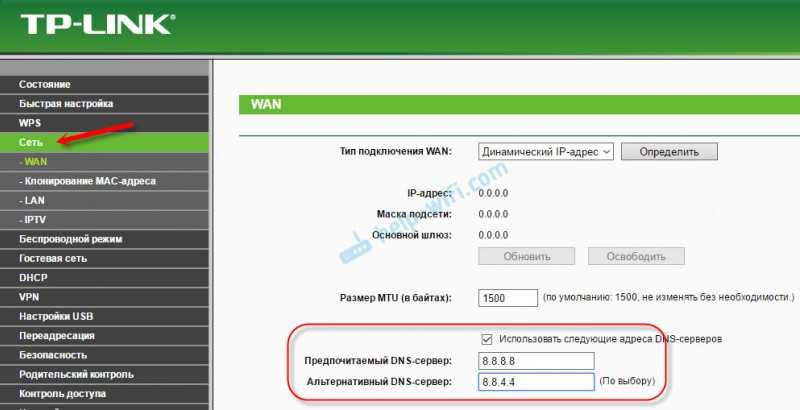Viewport: 800px width, 410px height.
Task: Select the WAN submenu item
Action: coord(104,162)
